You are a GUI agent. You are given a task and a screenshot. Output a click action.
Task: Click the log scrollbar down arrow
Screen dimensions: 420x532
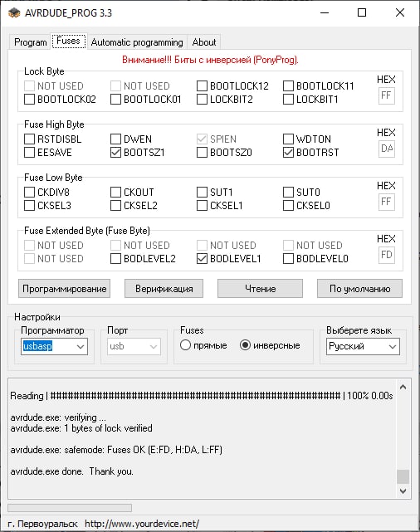(x=403, y=491)
